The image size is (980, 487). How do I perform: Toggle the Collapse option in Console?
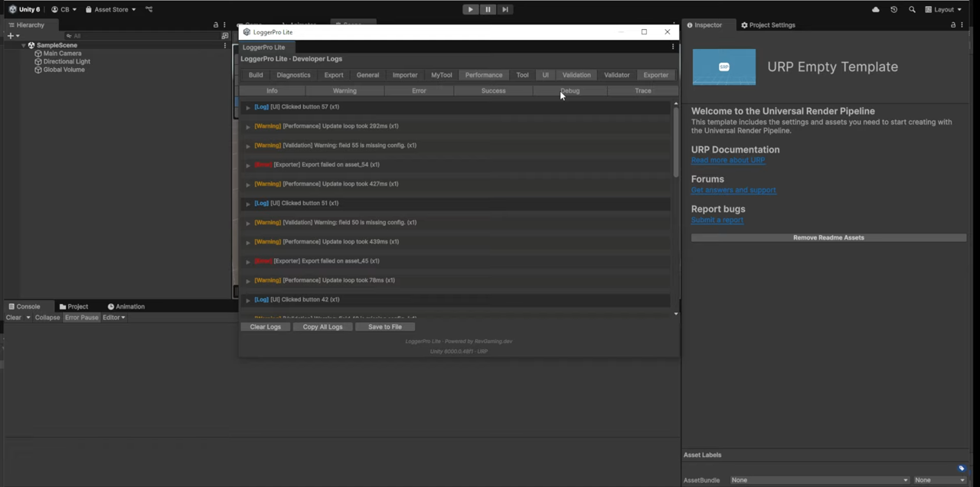pos(47,317)
